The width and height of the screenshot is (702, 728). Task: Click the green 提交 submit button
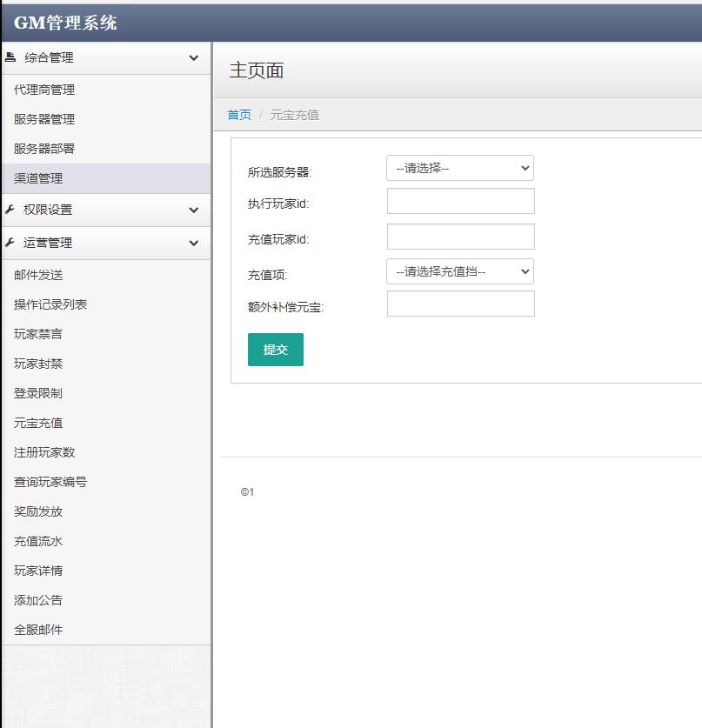click(x=275, y=349)
